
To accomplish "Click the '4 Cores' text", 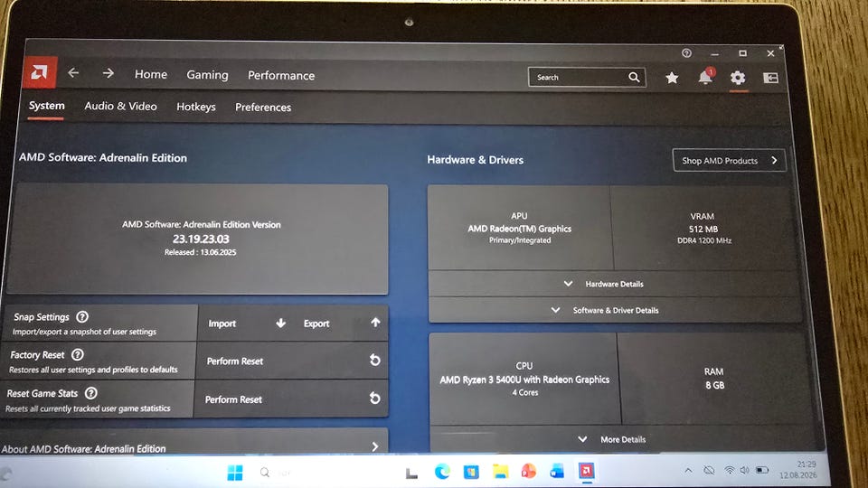I will coord(524,393).
